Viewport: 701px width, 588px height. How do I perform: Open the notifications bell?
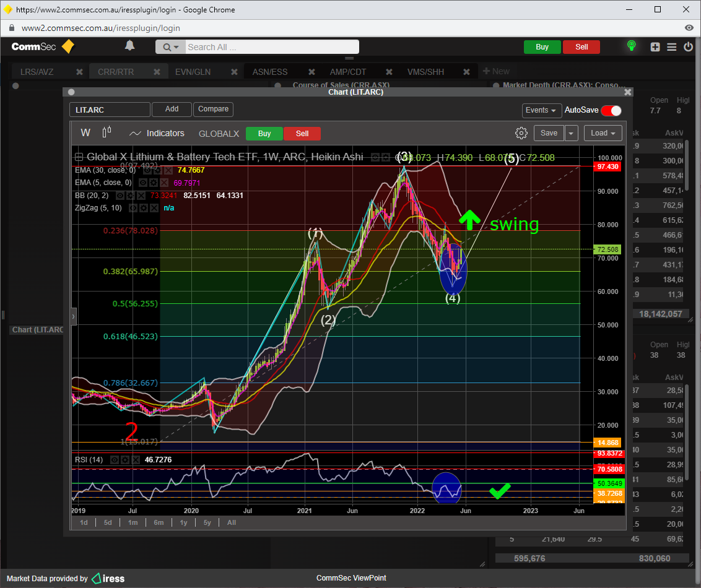click(x=129, y=46)
